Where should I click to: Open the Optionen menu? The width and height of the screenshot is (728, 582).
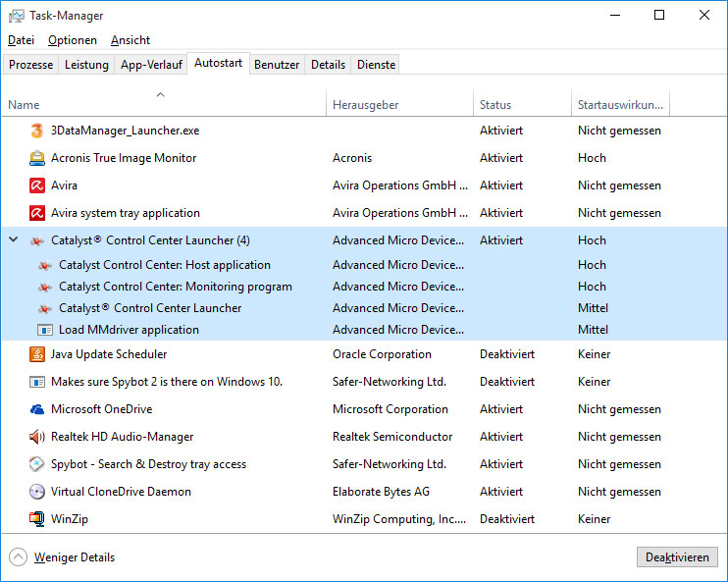(x=73, y=40)
